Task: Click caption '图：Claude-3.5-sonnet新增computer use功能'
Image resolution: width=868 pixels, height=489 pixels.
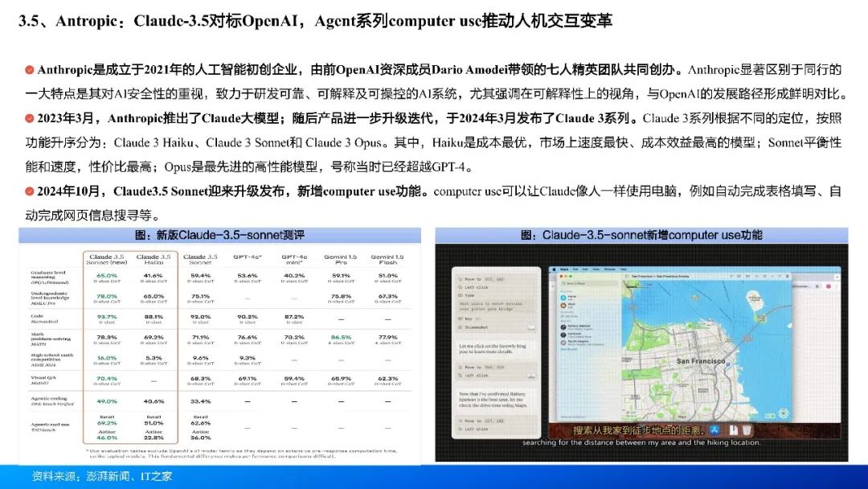Action: (x=641, y=235)
